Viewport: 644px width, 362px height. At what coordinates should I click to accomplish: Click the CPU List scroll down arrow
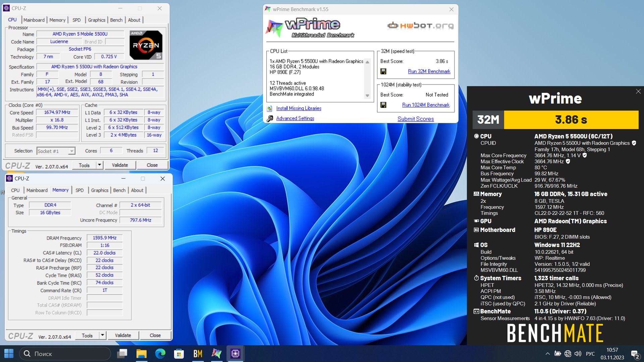[x=367, y=96]
